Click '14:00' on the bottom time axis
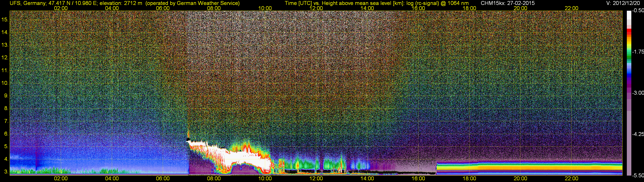644x182 pixels. point(367,179)
